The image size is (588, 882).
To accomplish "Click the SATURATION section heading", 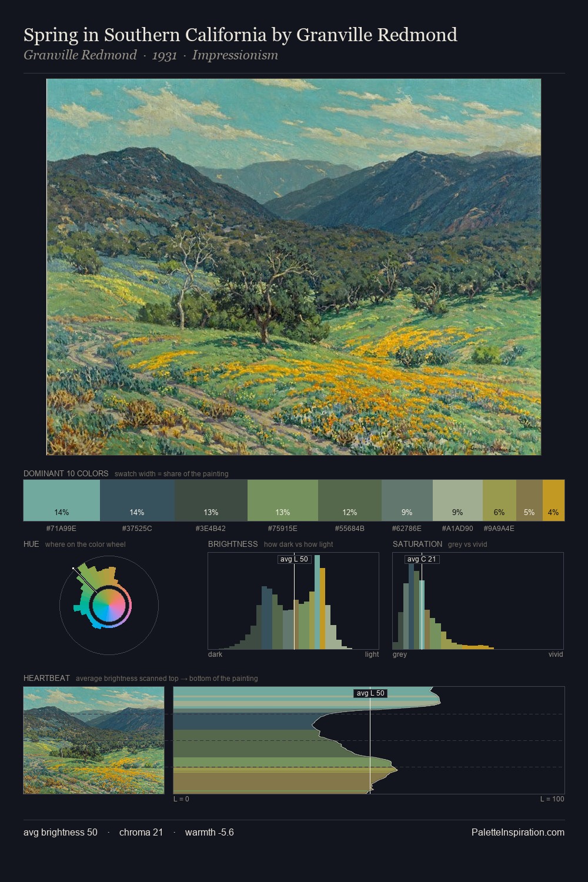I will (x=417, y=544).
